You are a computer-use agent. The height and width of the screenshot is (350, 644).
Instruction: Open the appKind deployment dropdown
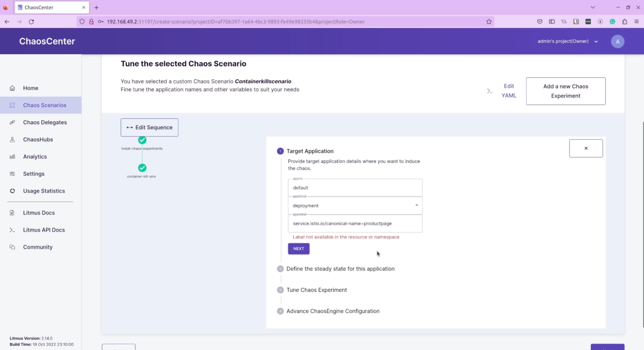click(x=355, y=206)
